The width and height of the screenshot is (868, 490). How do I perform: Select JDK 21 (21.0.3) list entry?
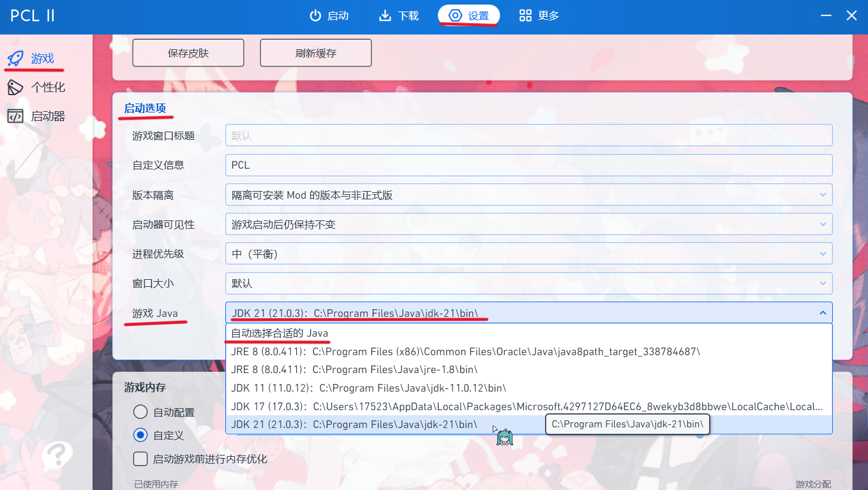(529, 424)
